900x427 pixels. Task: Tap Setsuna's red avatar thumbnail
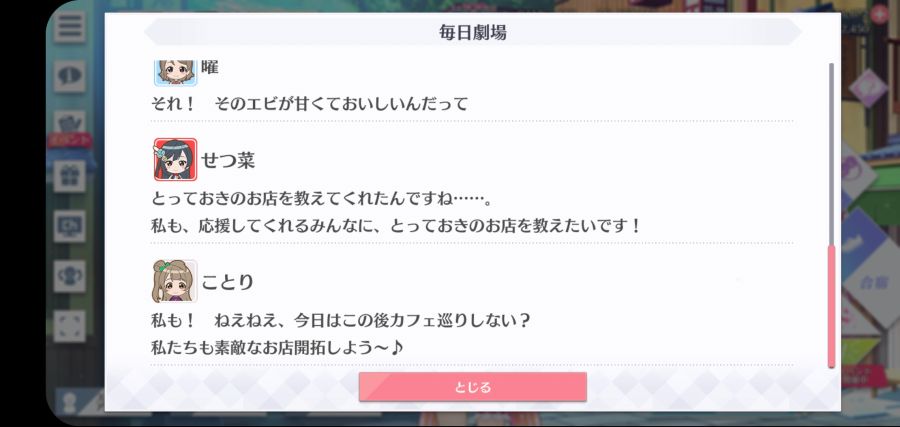point(175,160)
